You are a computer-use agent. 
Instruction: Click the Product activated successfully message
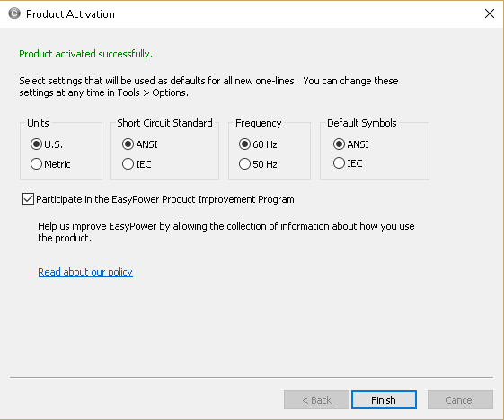[x=86, y=54]
